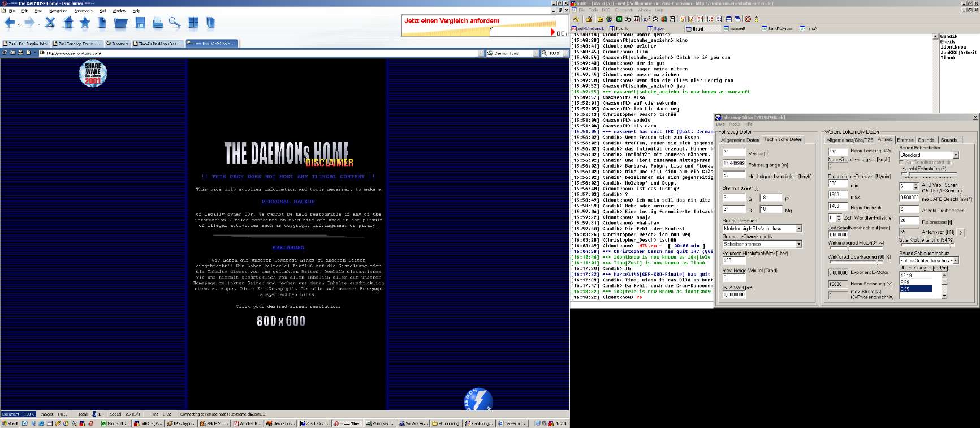Viewport: 980px width, 428px height.
Task: Go to Home page icon
Action: point(68,23)
